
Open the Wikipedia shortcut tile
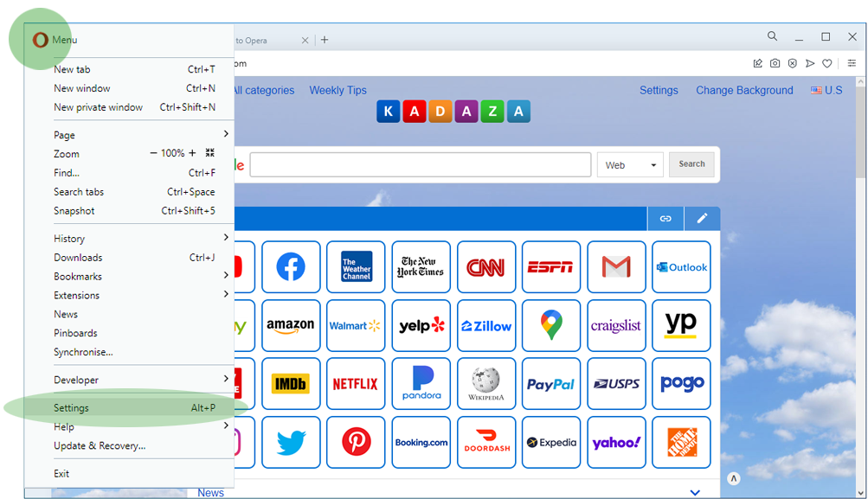pyautogui.click(x=486, y=383)
